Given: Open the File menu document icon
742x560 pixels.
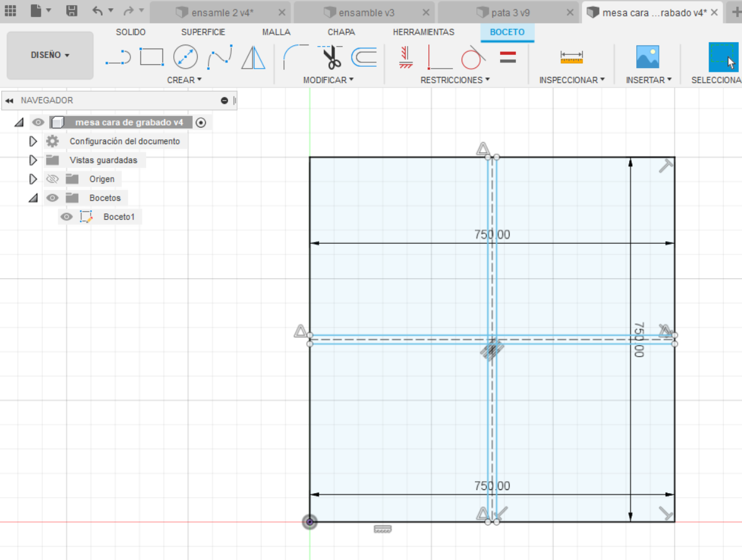Looking at the screenshot, I should click(x=36, y=11).
